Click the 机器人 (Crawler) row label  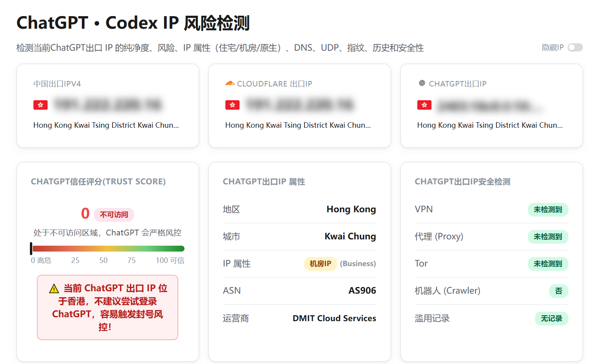click(448, 290)
